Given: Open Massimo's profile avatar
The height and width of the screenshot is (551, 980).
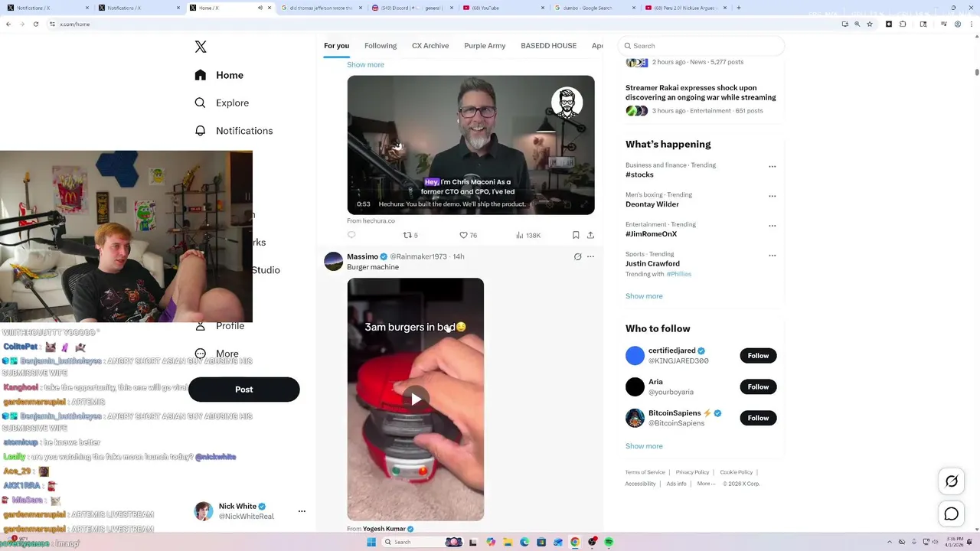Looking at the screenshot, I should (x=334, y=262).
